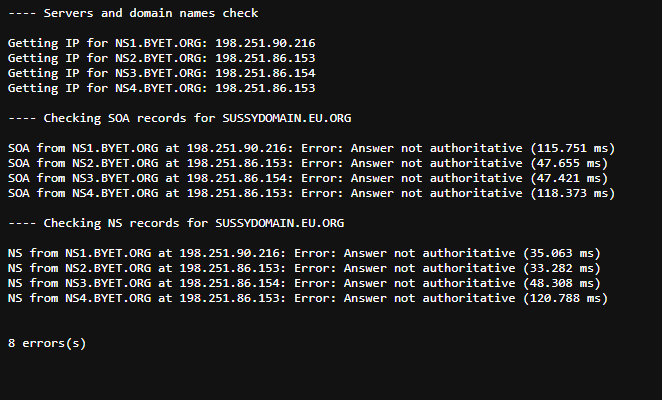Screen dimensions: 662x400
Task: Click the NS from NS1.BYET.ORG error line
Action: [304, 253]
